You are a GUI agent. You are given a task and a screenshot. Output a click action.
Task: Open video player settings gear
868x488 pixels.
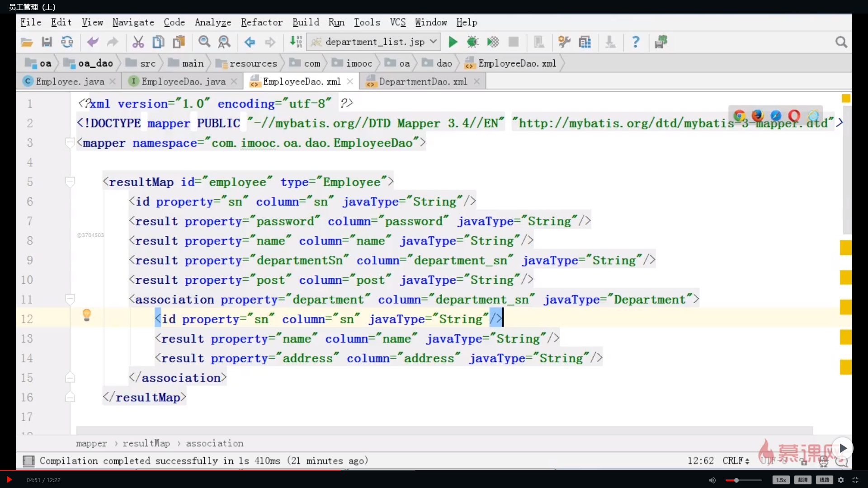841,480
